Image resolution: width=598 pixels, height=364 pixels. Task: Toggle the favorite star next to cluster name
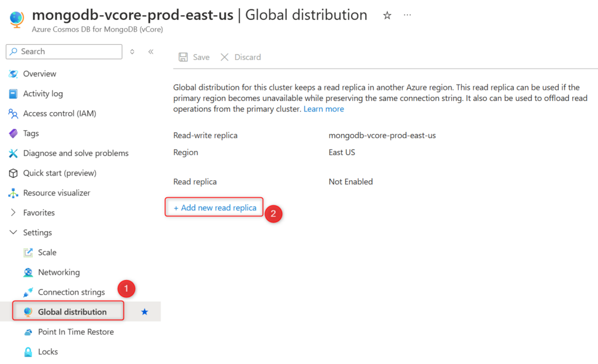(x=387, y=16)
